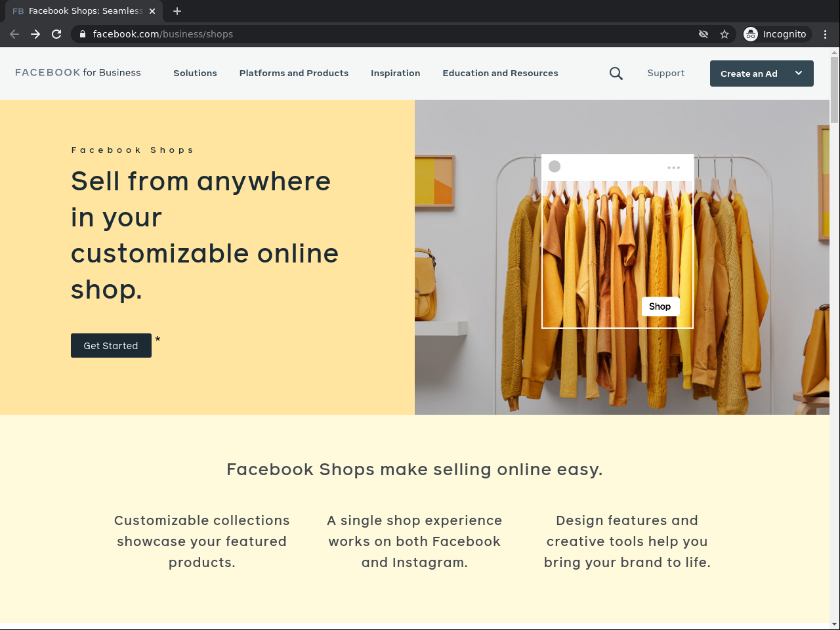Image resolution: width=840 pixels, height=630 pixels.
Task: Click the 'Design features and creative tools' paragraph
Action: tap(627, 541)
